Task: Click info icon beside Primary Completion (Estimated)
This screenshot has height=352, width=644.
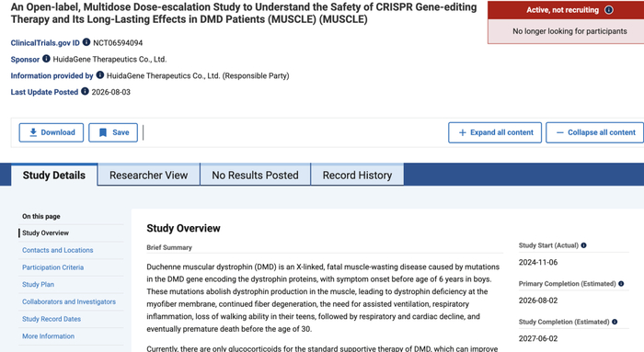Action: pyautogui.click(x=621, y=283)
